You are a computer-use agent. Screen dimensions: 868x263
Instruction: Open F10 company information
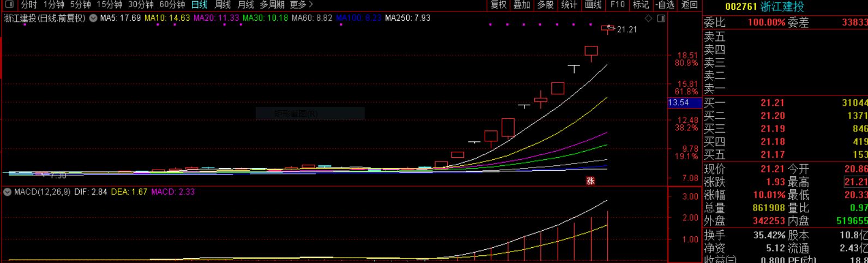coord(617,5)
